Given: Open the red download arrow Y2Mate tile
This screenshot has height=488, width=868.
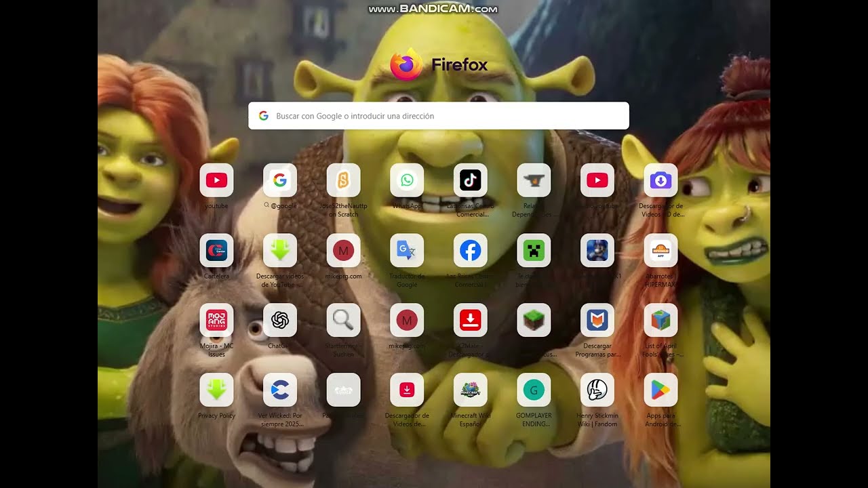Looking at the screenshot, I should [x=470, y=320].
